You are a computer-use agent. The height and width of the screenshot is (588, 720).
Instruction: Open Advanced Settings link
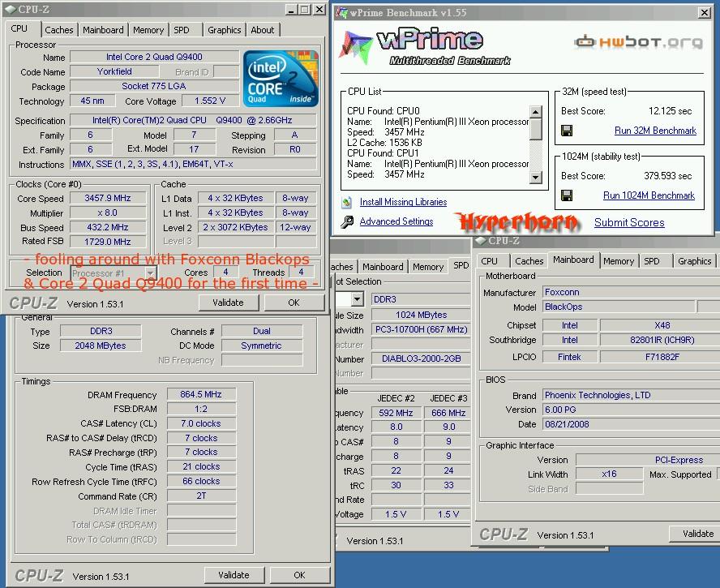pos(396,221)
